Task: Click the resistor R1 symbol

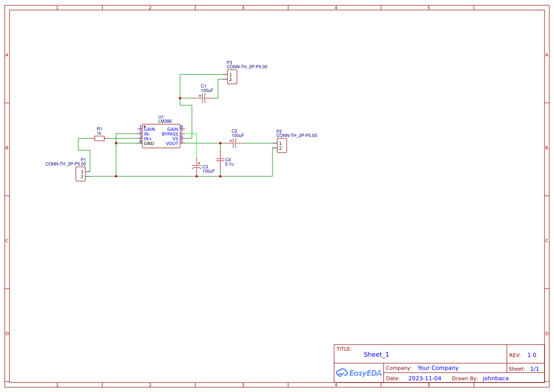Action: (100, 138)
